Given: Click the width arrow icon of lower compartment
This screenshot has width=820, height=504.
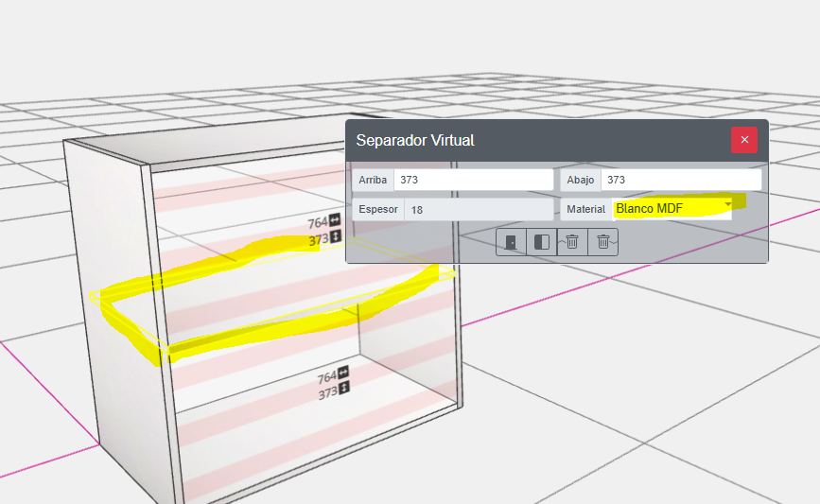Looking at the screenshot, I should coord(343,373).
